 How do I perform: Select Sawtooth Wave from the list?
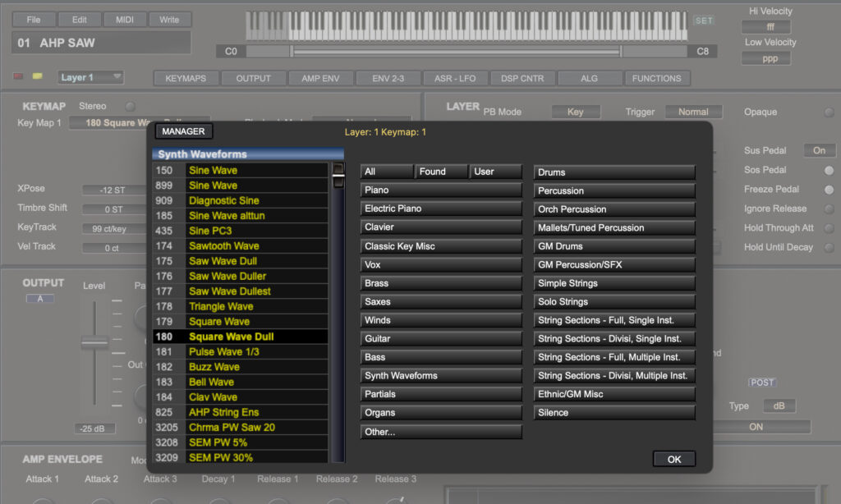click(x=223, y=245)
